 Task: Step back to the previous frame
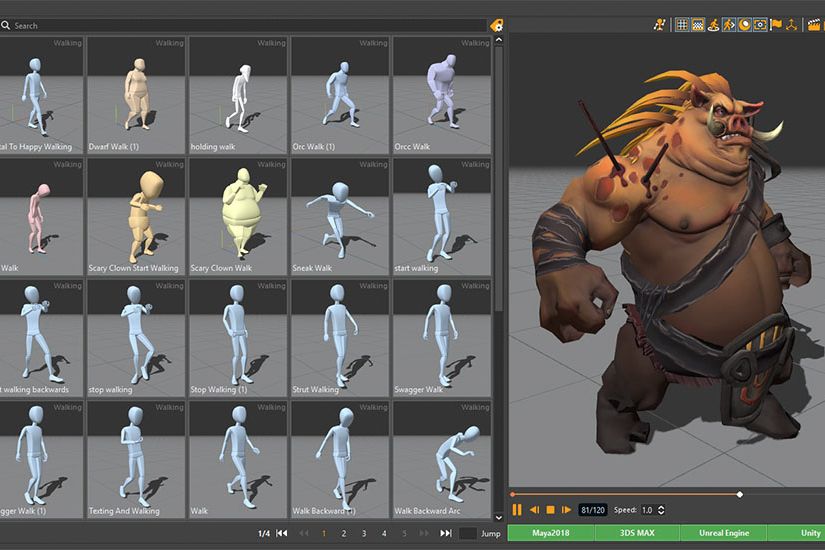pos(534,510)
